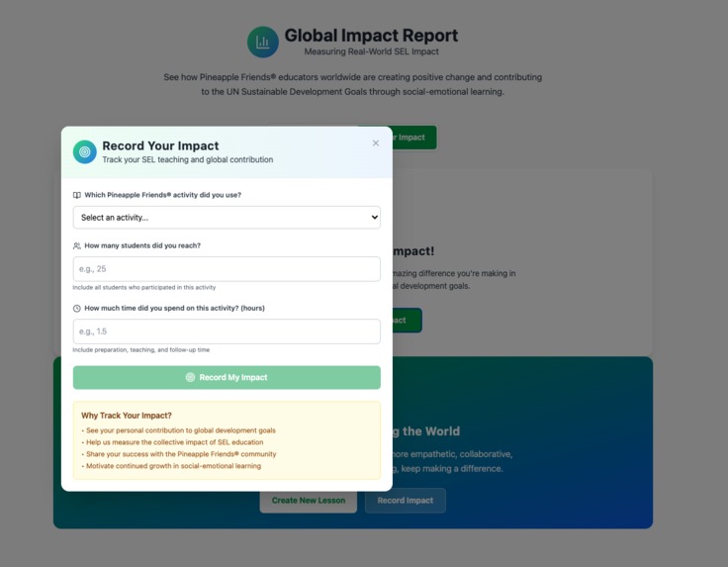728x567 pixels.
Task: Click Create New Lesson button
Action: click(309, 500)
